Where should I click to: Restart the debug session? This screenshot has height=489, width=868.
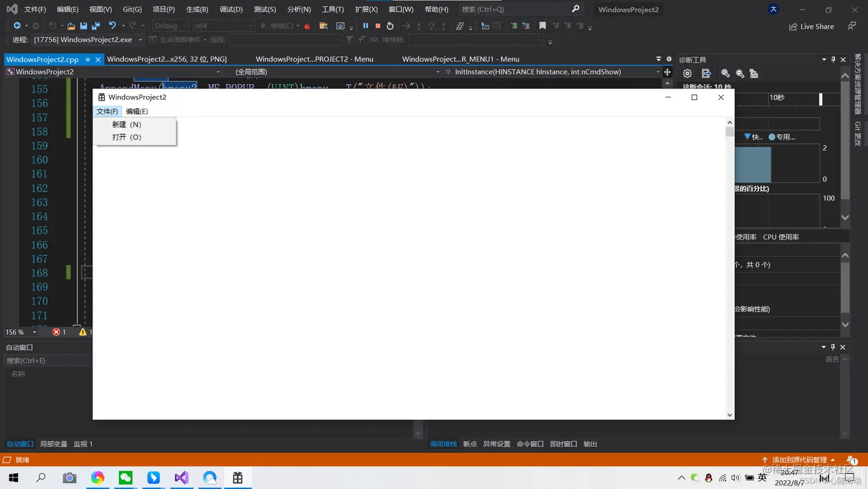[x=390, y=26]
